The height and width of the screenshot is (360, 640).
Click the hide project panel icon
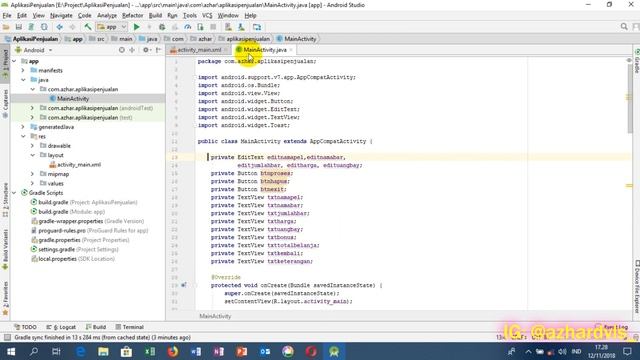point(159,50)
